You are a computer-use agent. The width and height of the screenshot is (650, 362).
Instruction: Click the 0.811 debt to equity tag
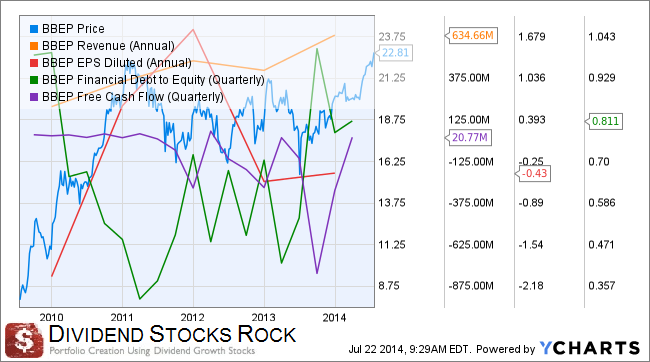(x=604, y=121)
